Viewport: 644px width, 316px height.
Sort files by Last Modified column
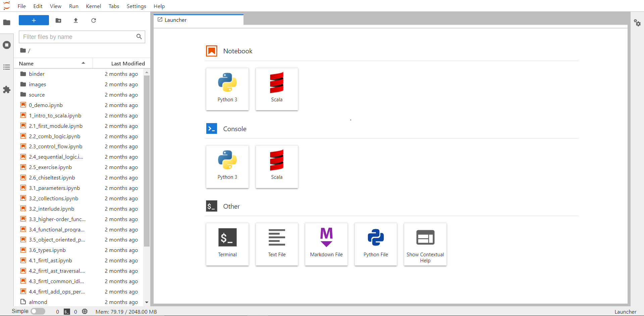click(121, 63)
